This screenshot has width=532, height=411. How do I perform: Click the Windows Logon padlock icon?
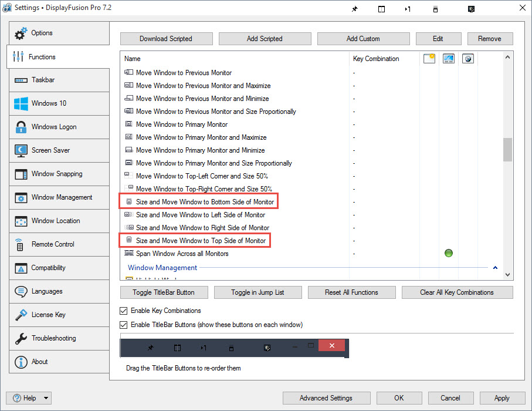point(21,127)
